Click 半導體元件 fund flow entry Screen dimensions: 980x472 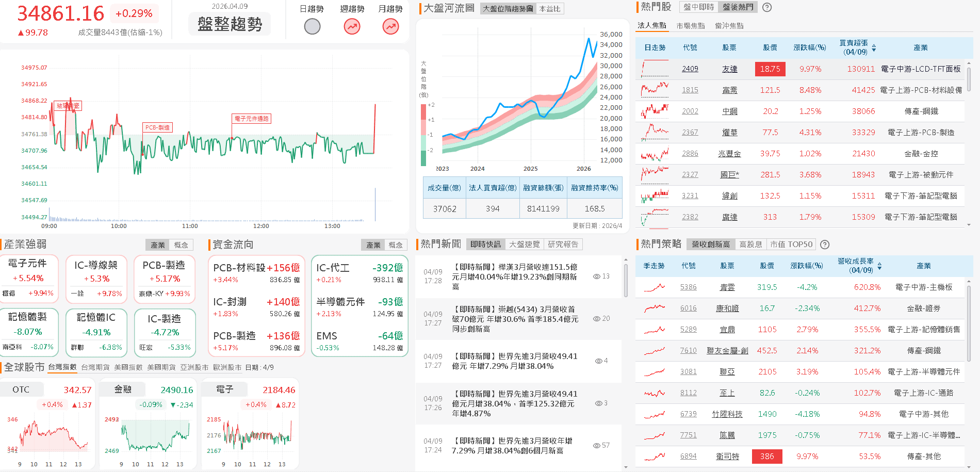[x=360, y=307]
